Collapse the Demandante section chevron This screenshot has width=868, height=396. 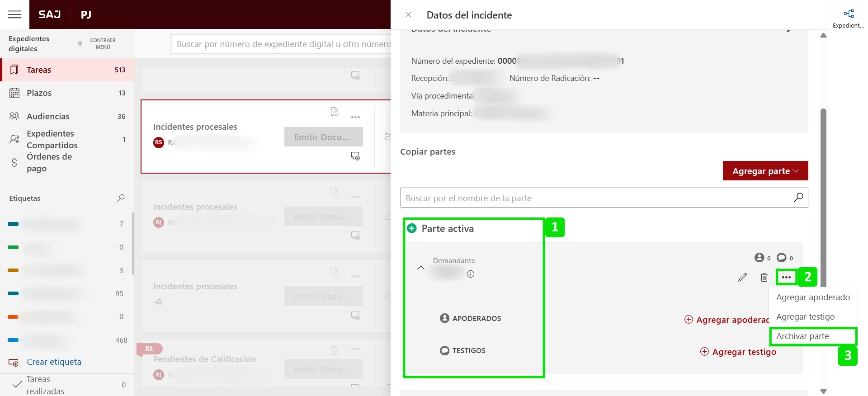pos(421,268)
